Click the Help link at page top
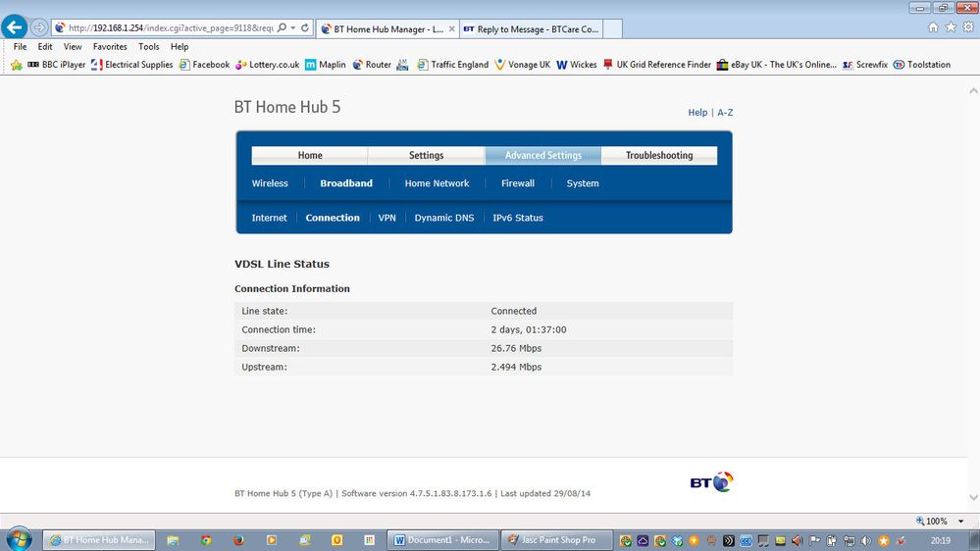 pyautogui.click(x=697, y=113)
